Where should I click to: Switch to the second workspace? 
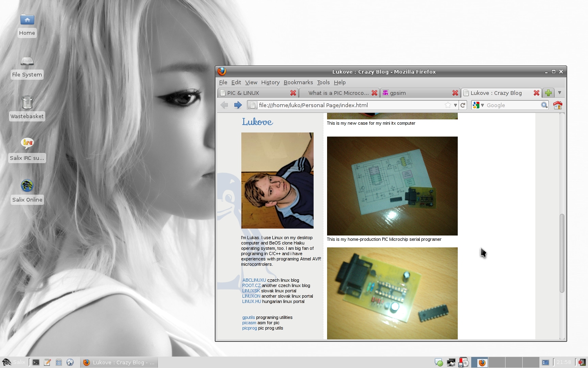[x=497, y=362]
